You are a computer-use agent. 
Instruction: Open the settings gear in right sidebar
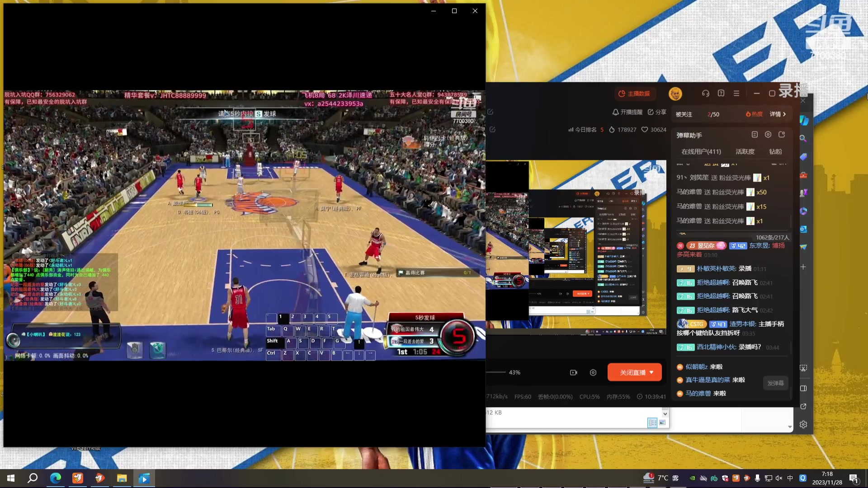[803, 425]
